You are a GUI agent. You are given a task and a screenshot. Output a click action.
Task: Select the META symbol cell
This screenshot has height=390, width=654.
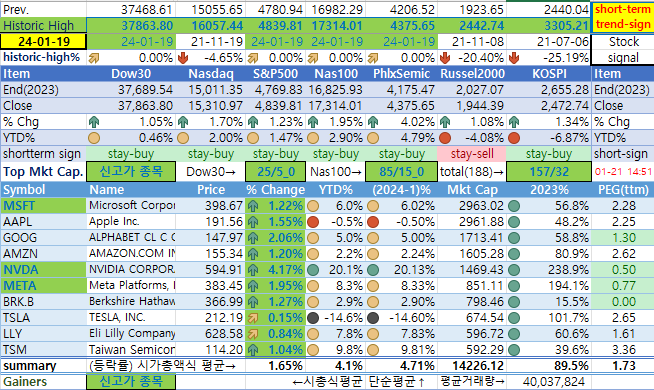43,286
